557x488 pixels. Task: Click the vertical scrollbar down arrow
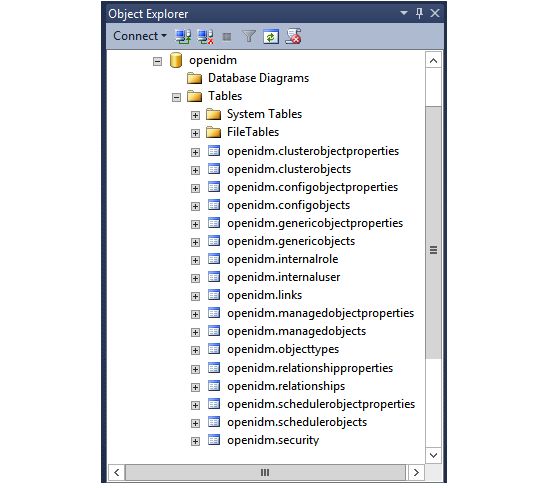(x=433, y=455)
